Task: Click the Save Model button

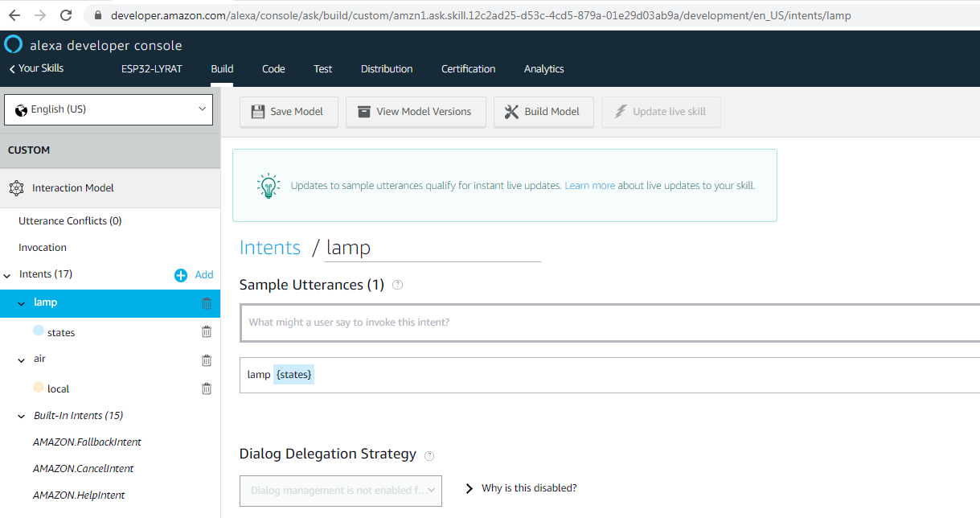Action: pos(289,112)
